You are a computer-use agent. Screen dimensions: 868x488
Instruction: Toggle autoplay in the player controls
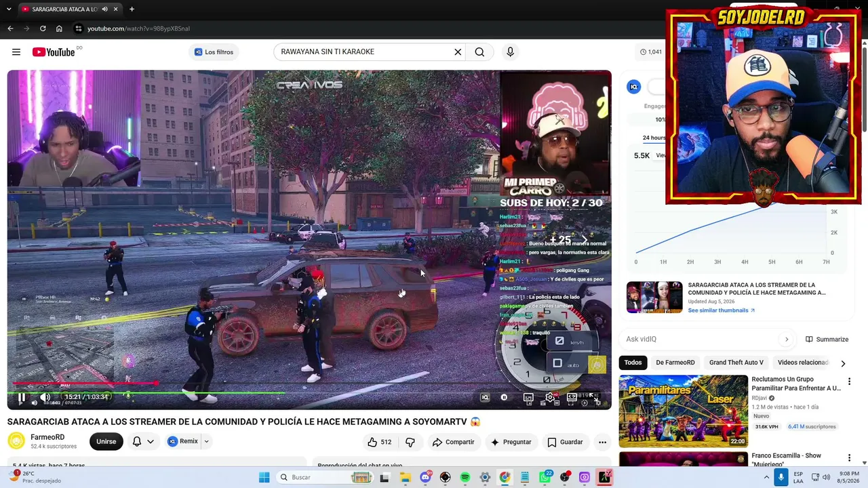(504, 398)
